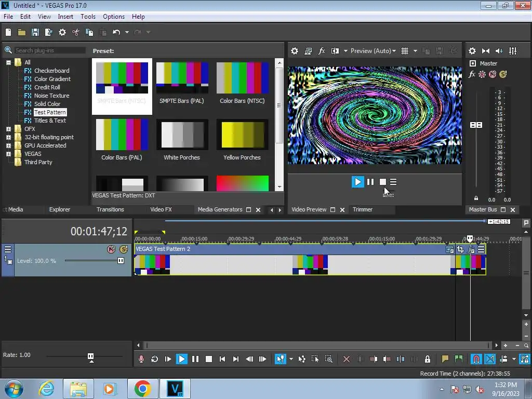Adjust the playback Rate slider
Screen dimensions: 532x399
point(90,357)
